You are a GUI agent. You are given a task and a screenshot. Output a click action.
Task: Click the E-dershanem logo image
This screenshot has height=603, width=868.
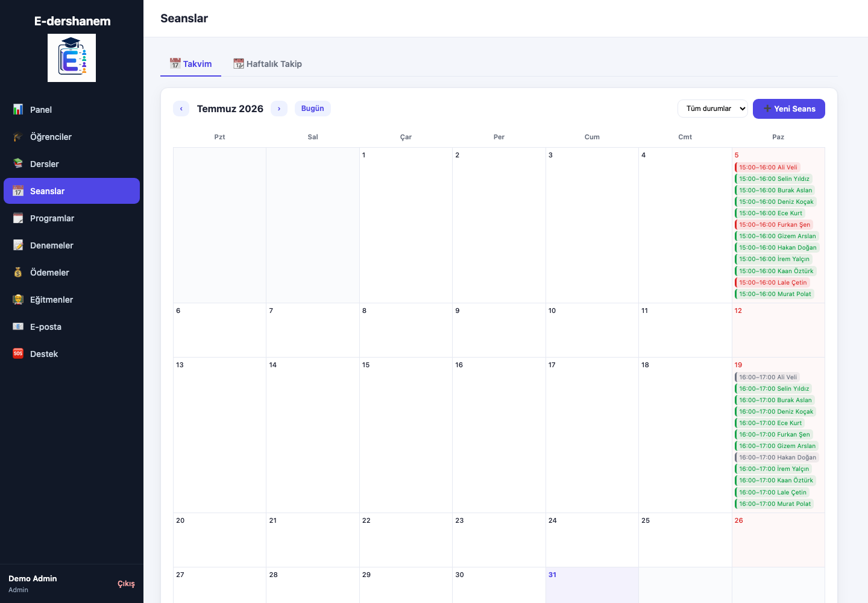click(x=72, y=58)
